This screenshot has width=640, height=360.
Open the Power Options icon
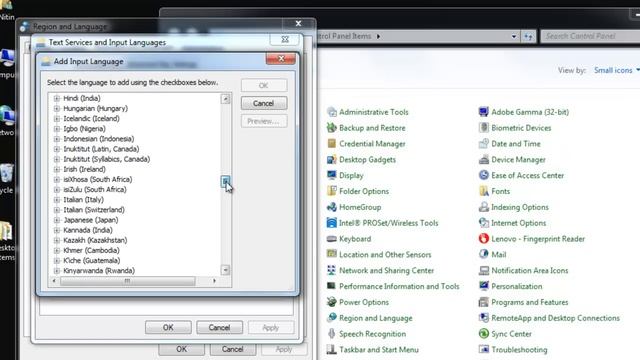tap(331, 302)
